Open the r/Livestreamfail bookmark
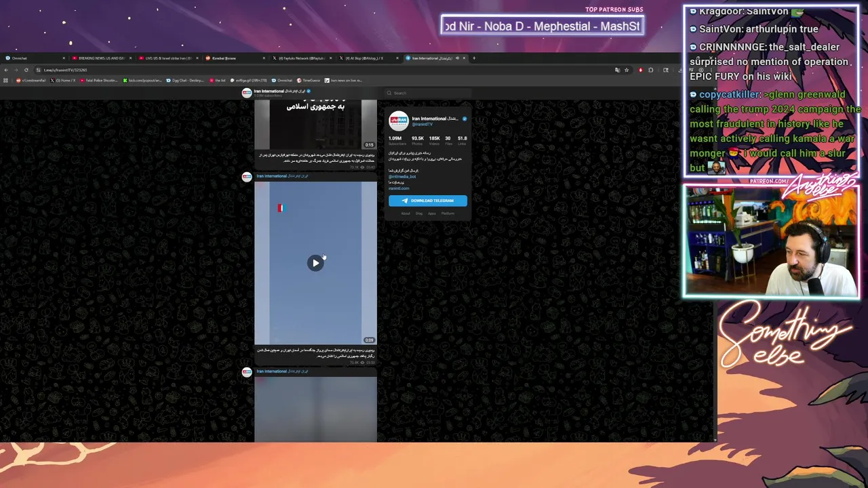This screenshot has width=868, height=488. pos(31,80)
